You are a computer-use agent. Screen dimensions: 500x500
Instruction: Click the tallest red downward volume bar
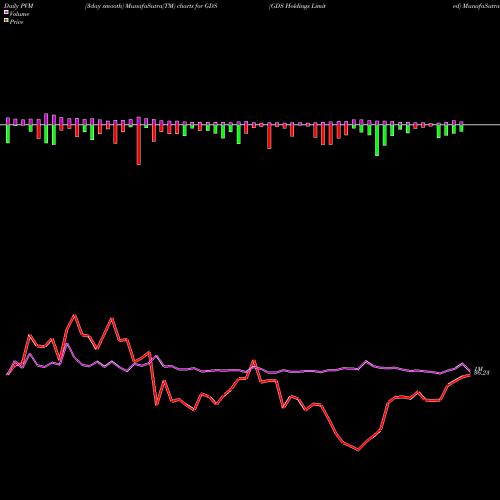point(139,145)
